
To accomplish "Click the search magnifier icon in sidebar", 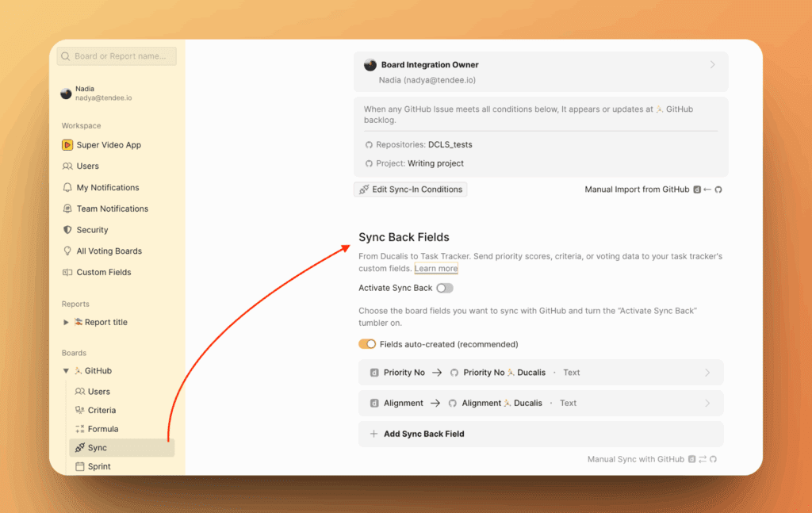I will coord(67,56).
